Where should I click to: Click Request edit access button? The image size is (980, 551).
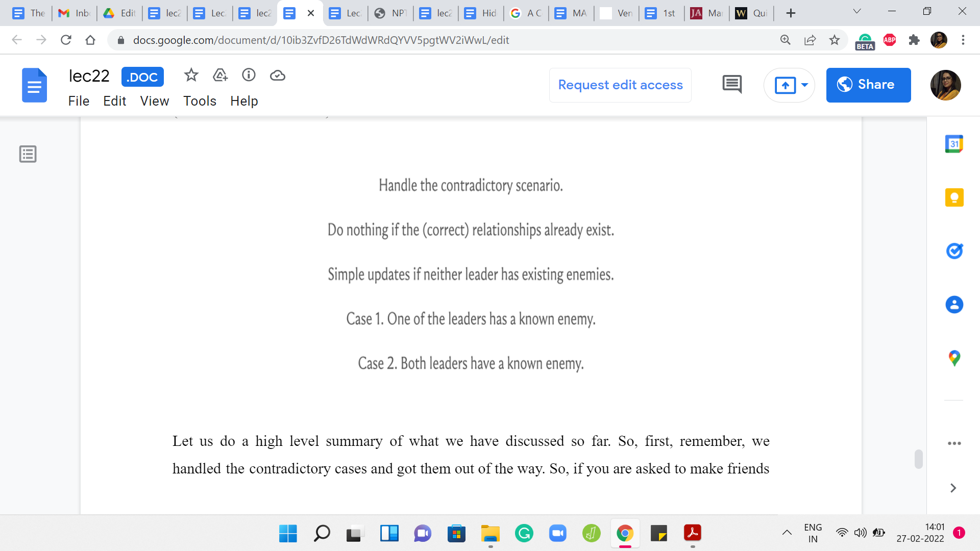620,85
